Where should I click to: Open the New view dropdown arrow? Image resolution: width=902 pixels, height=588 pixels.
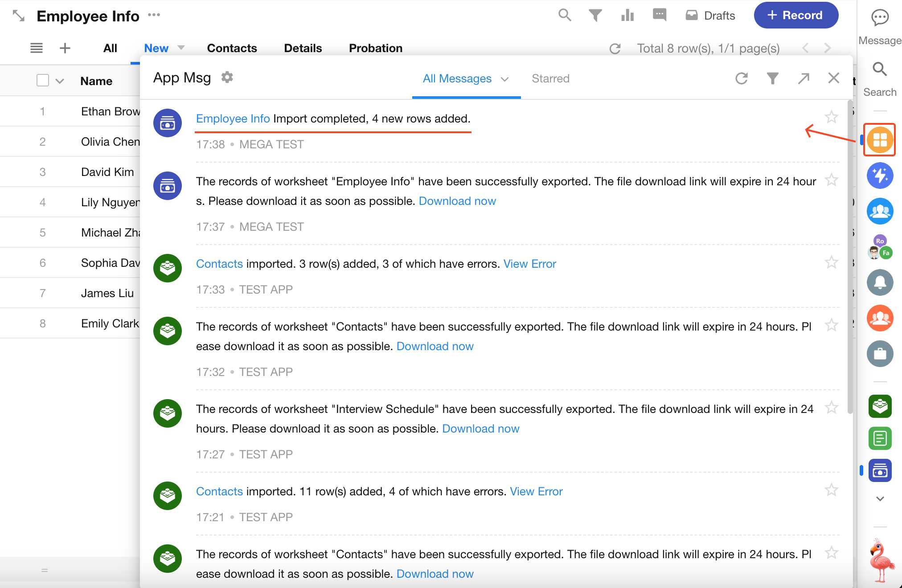pyautogui.click(x=181, y=48)
